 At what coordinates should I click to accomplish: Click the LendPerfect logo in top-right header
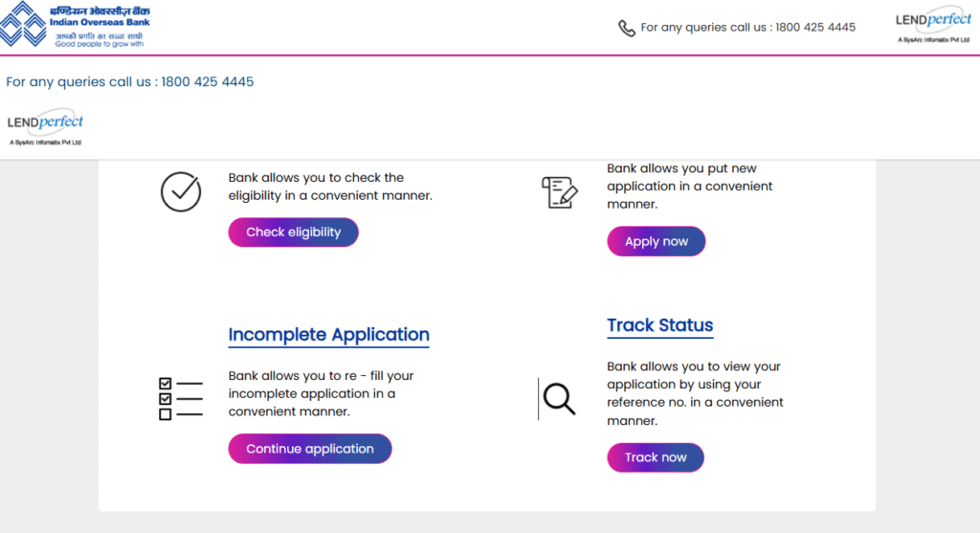[x=933, y=26]
